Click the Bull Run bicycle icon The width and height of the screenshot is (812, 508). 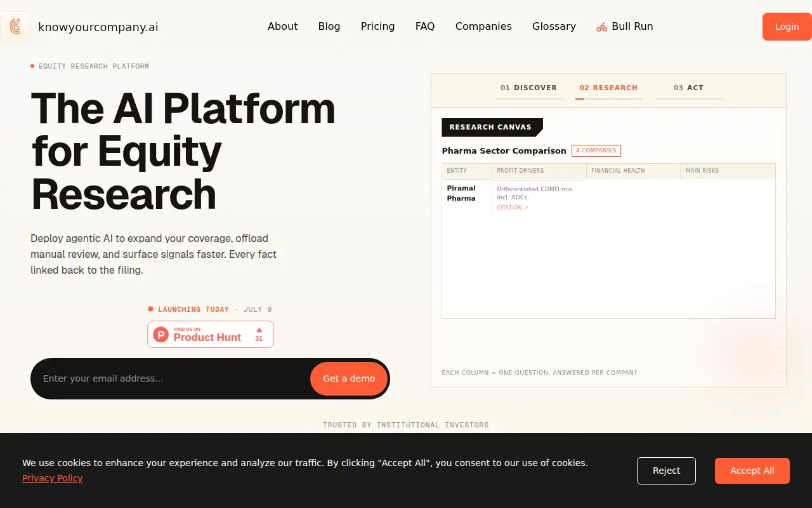602,27
